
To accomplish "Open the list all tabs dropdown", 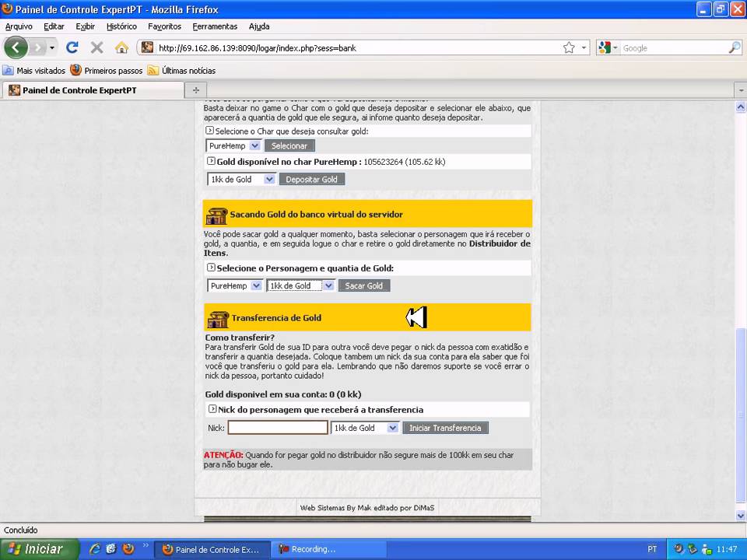I will (x=741, y=90).
